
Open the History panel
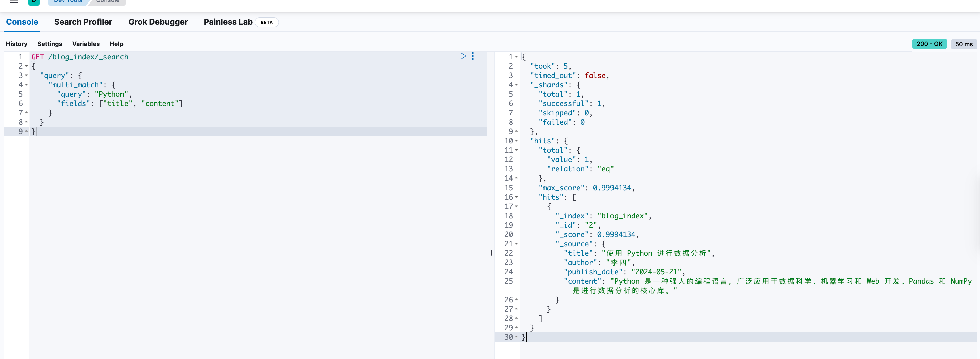17,44
